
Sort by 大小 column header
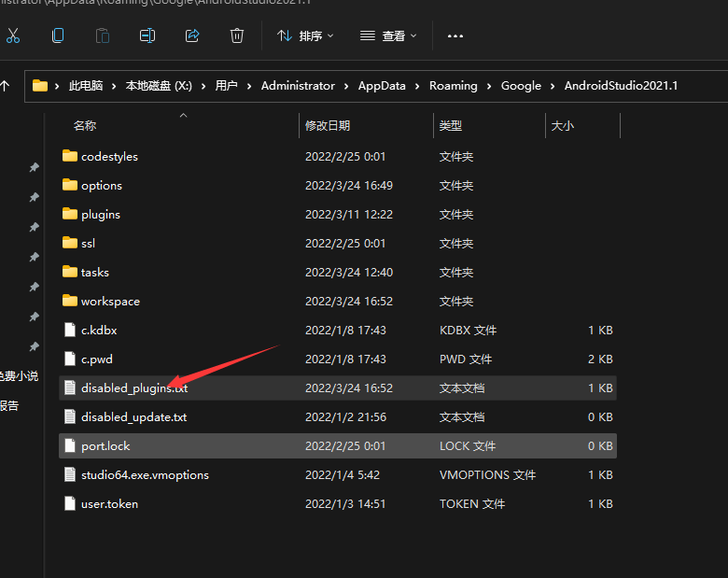pyautogui.click(x=562, y=125)
